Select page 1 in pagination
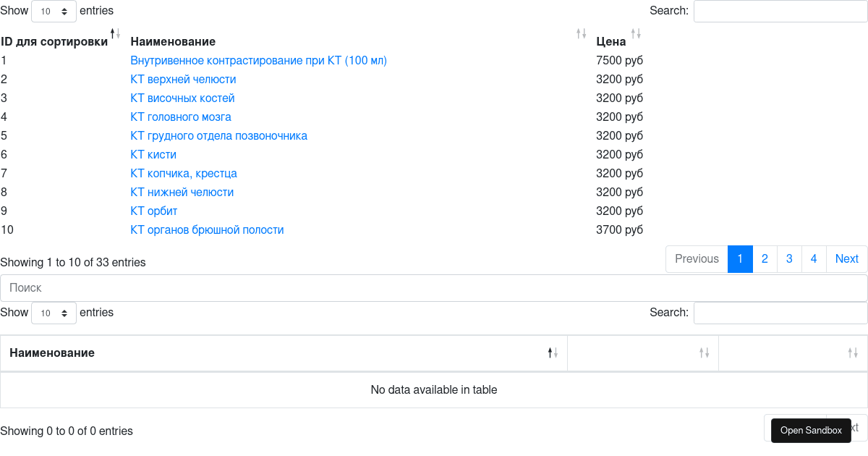Screen dimensions: 868x456 click(739, 258)
